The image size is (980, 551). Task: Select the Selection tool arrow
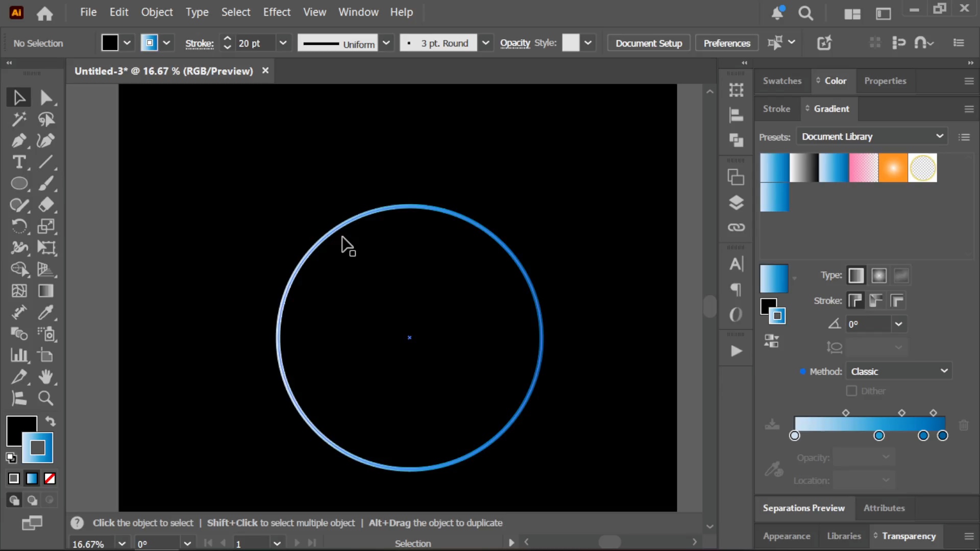point(19,97)
